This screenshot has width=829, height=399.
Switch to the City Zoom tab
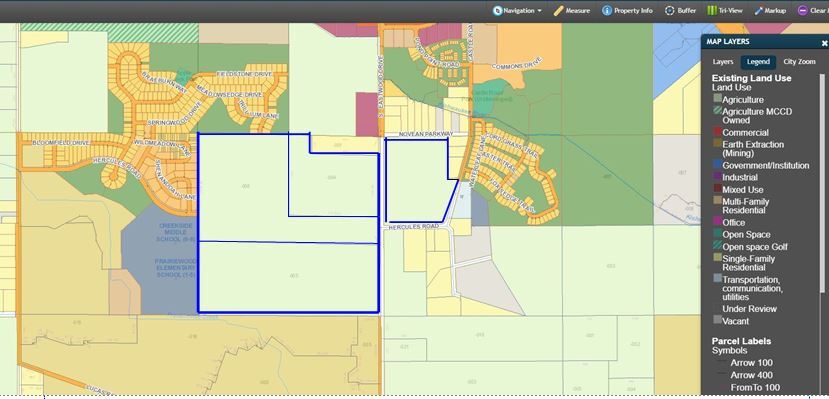tap(799, 62)
